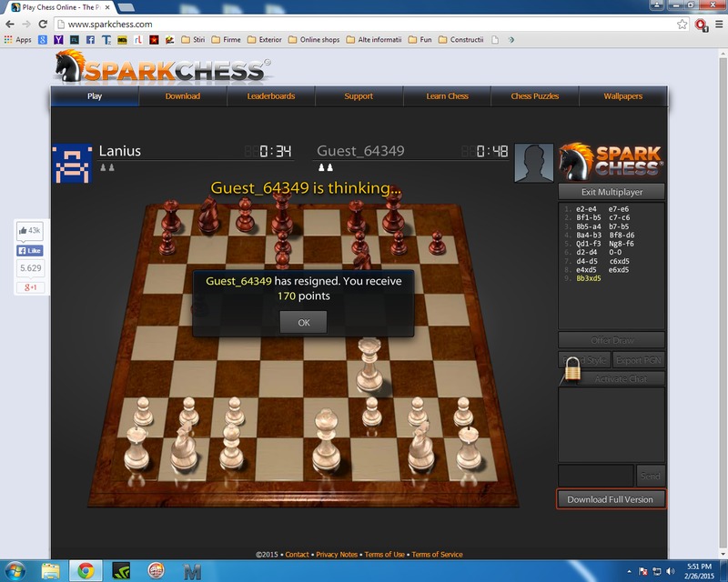Click the browser back arrow

10,25
